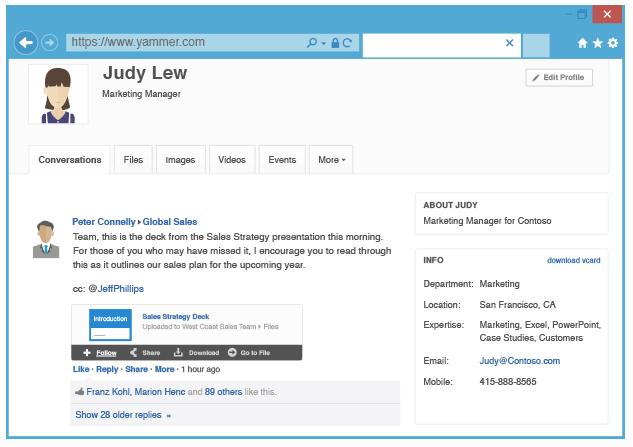
Task: Click the Edit Profile button
Action: [x=559, y=78]
